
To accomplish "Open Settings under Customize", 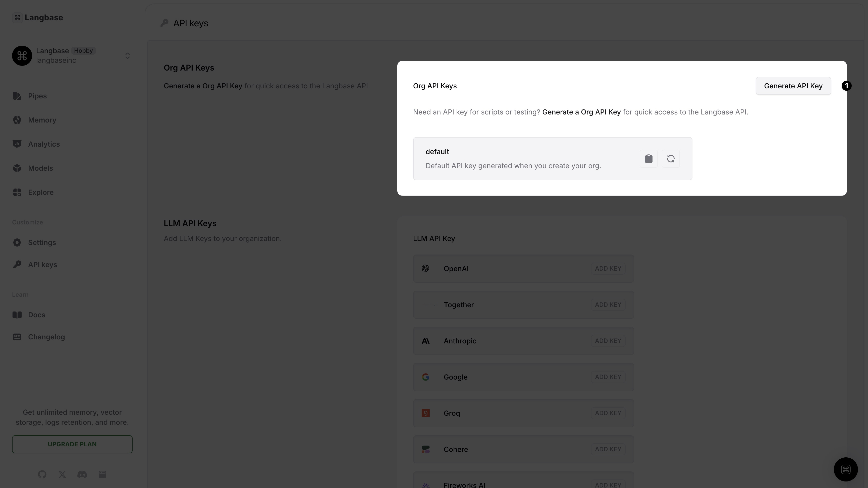I will tap(42, 242).
